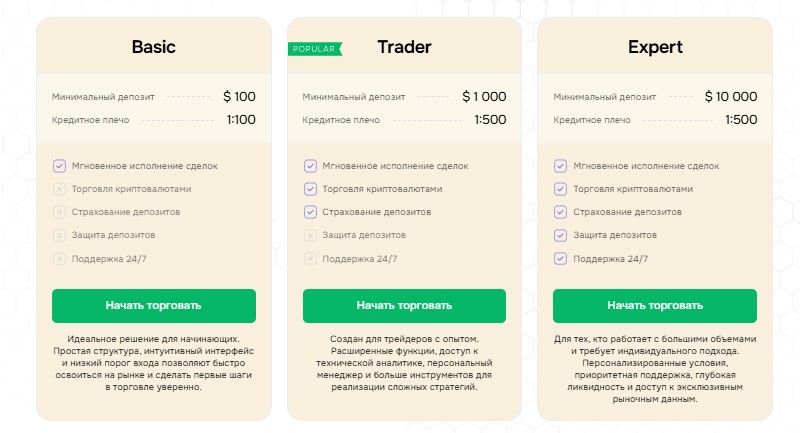Viewport: 800px width, 433px height.
Task: Click Basic 'Защита депозитов' X icon
Action: pyautogui.click(x=59, y=235)
